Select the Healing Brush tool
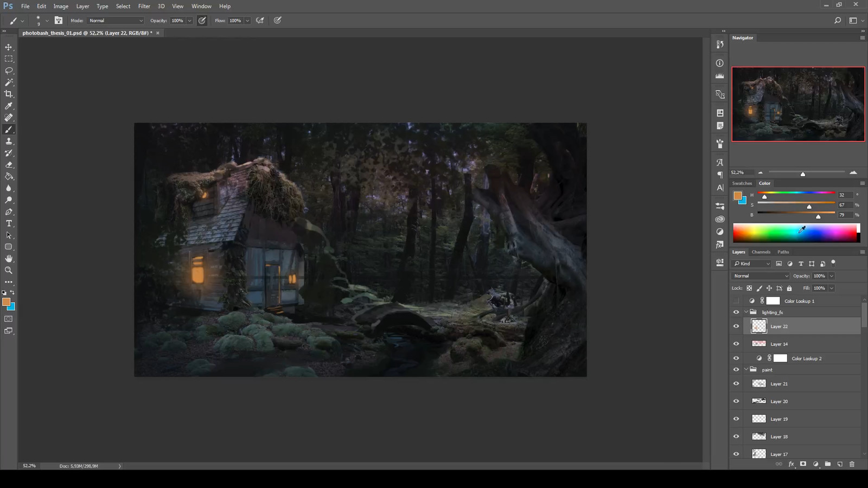Viewport: 868px width, 488px height. [9, 118]
